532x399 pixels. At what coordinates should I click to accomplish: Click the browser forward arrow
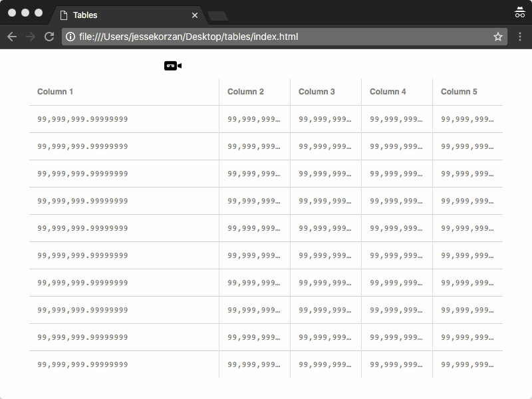31,37
